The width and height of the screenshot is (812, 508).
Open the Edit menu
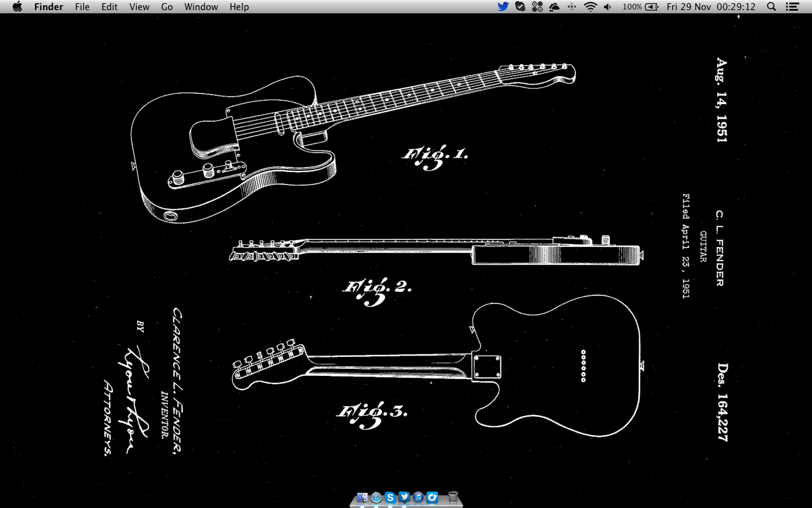click(110, 6)
